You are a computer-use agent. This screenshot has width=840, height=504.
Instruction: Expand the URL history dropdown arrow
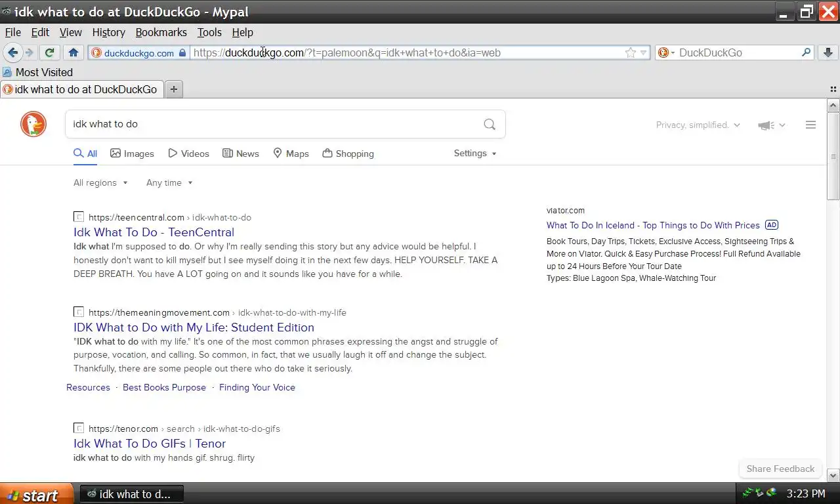pos(644,52)
